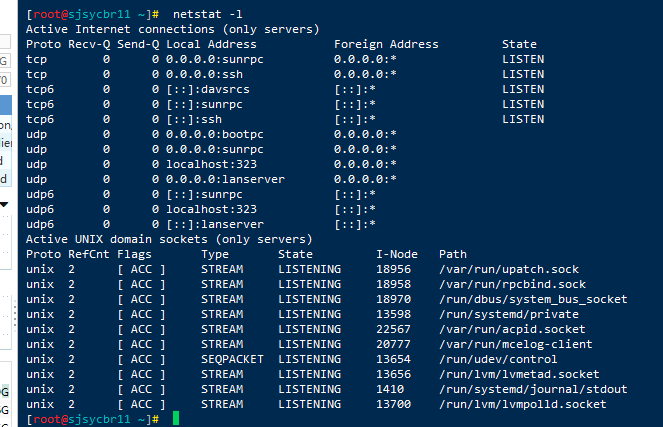Click the "Foreign Address" column header
The image size is (663, 427).
tap(386, 44)
